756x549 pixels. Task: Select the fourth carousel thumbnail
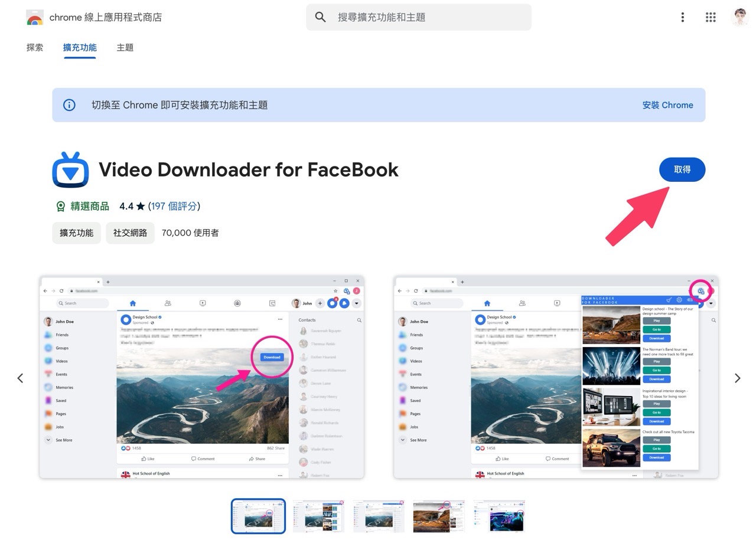[439, 516]
